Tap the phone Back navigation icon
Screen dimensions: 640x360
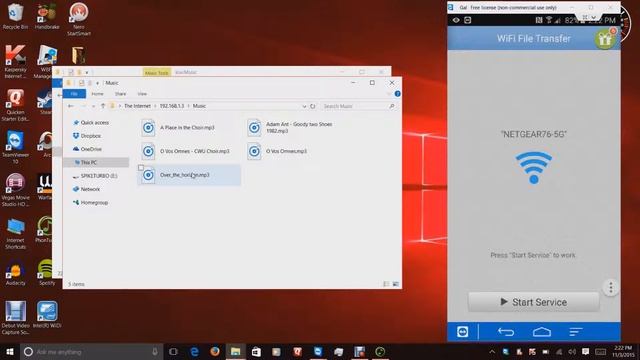pos(506,332)
